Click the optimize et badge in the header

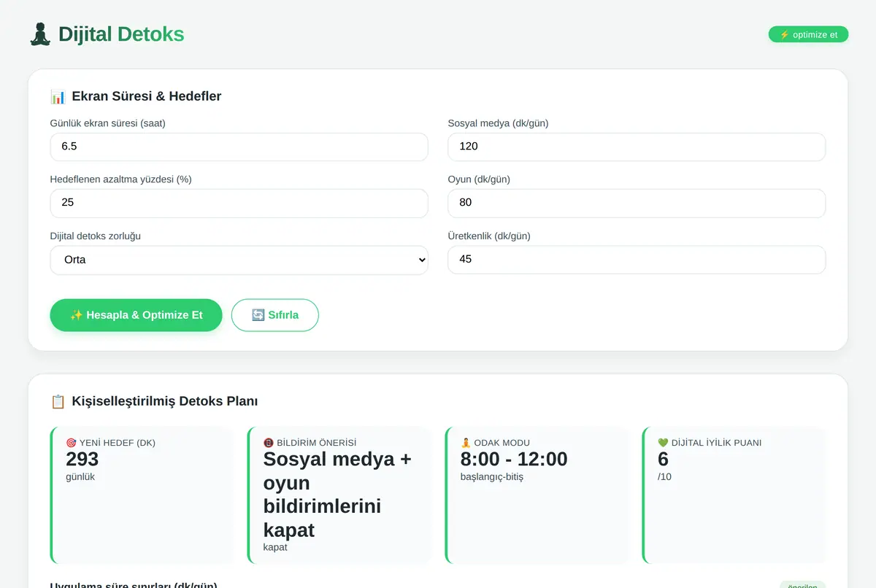point(808,34)
